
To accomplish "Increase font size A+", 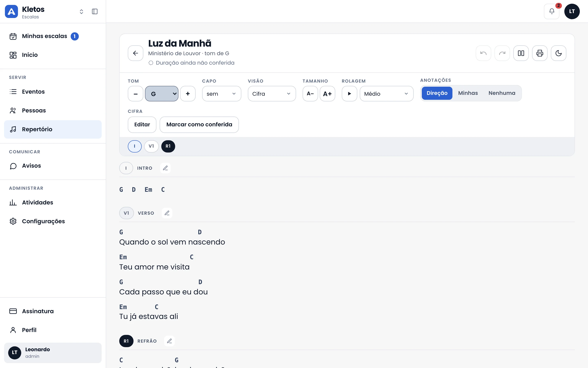I will tap(327, 94).
